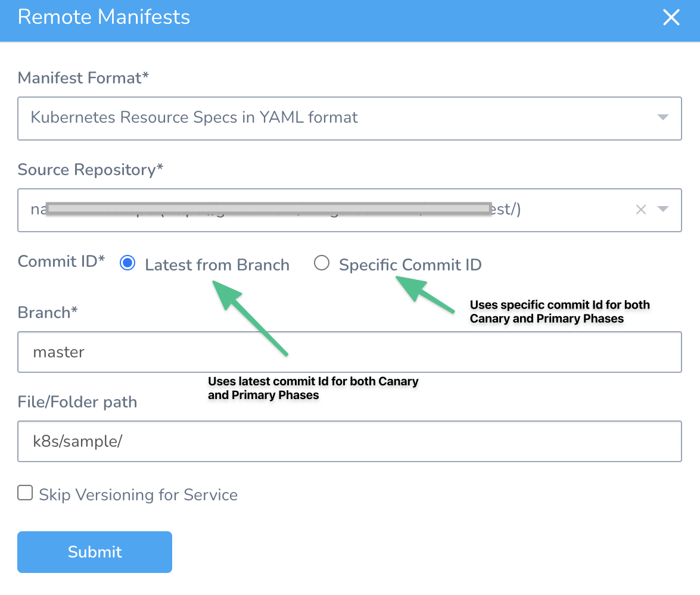Click the Skip Versioning for Service label
Screen dimensions: 700x595
[x=138, y=495]
